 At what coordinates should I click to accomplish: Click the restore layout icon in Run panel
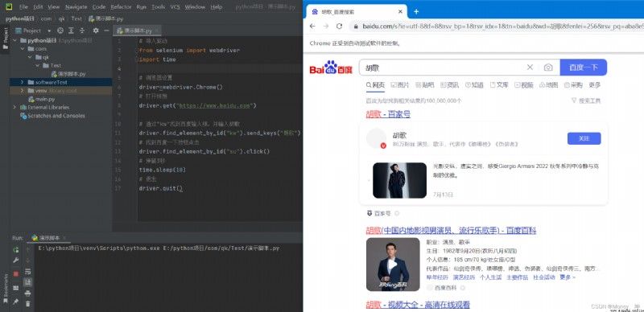pos(16,288)
